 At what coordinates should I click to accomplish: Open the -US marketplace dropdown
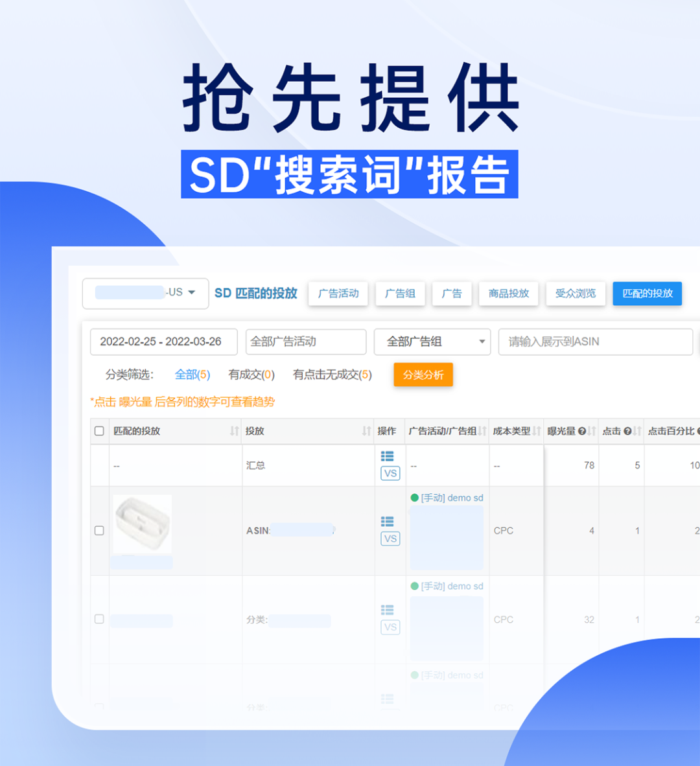(x=145, y=294)
